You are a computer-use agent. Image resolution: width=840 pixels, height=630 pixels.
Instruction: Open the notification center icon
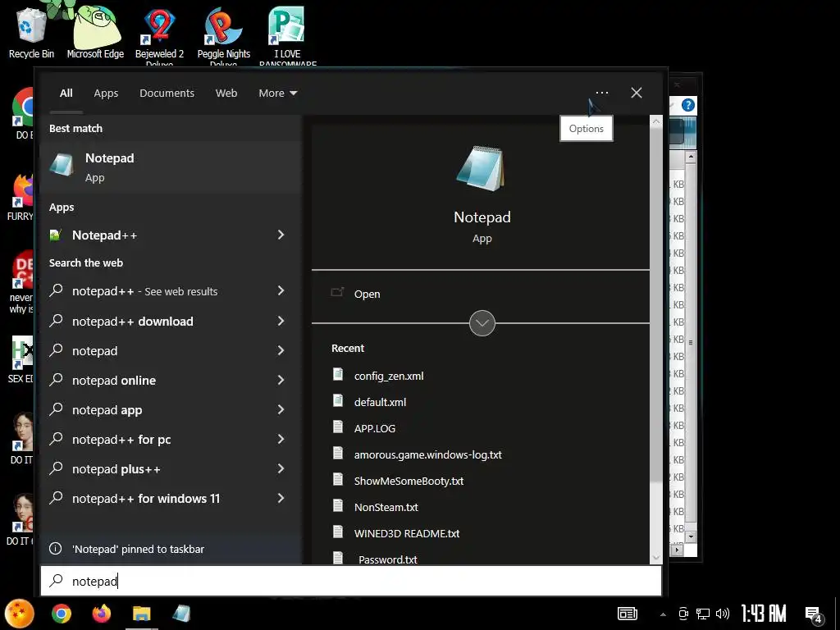pyautogui.click(x=814, y=615)
